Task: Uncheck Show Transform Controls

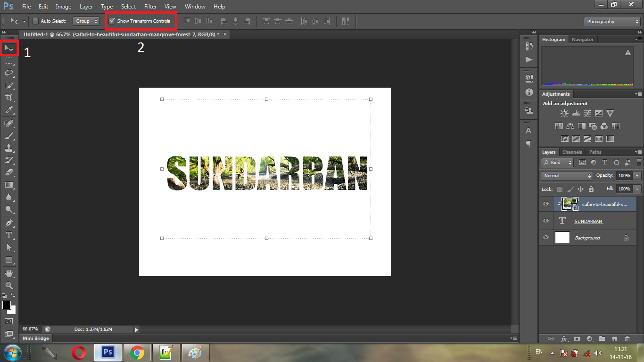Action: tap(112, 21)
